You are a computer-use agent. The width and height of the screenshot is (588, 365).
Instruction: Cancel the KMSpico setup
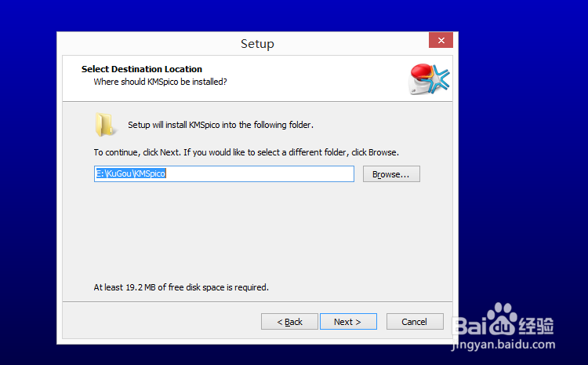tap(415, 322)
